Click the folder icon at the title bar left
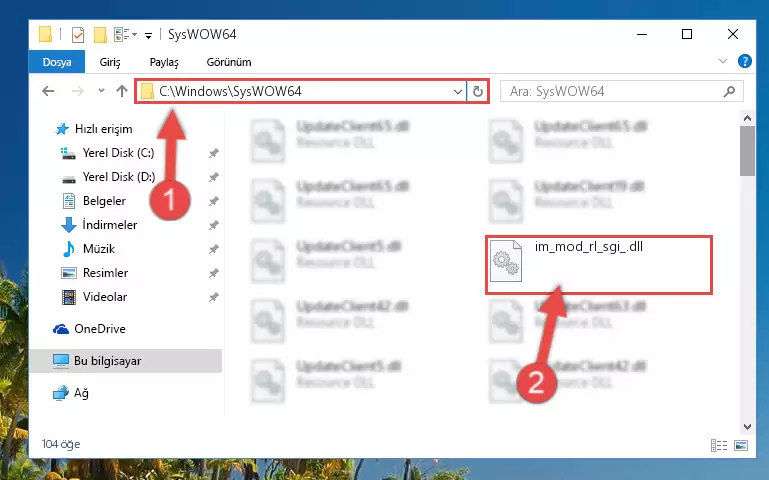The image size is (769, 480). tap(45, 34)
